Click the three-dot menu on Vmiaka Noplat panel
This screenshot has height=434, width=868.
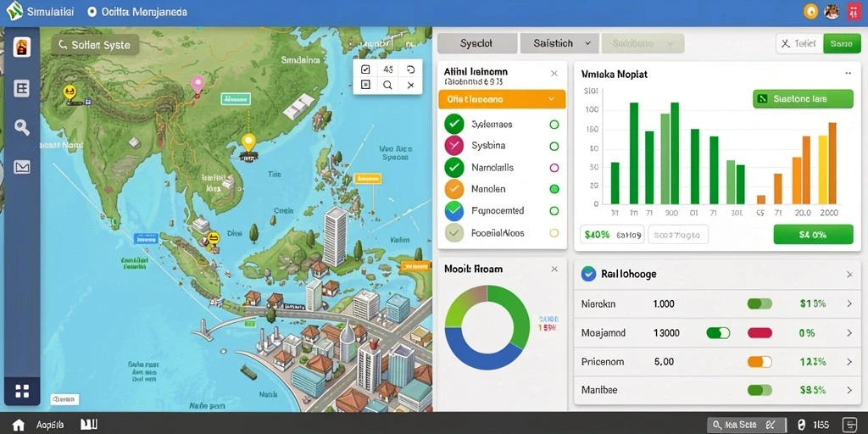(x=848, y=73)
